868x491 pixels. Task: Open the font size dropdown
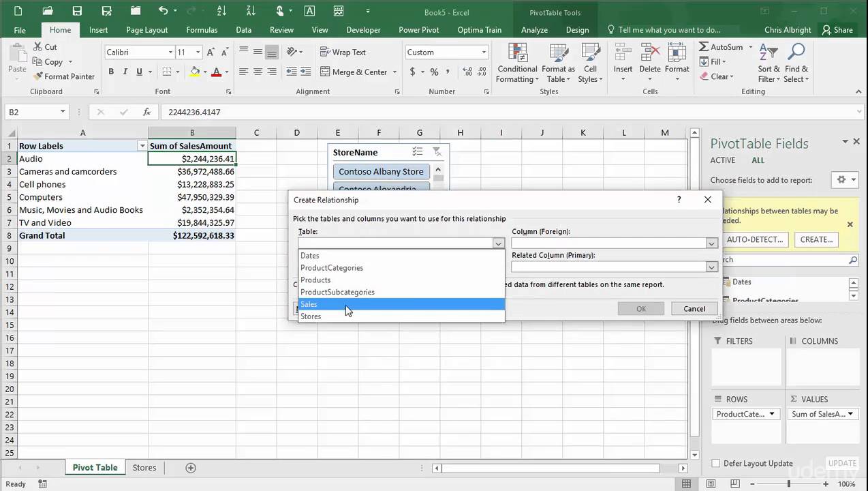pos(198,53)
